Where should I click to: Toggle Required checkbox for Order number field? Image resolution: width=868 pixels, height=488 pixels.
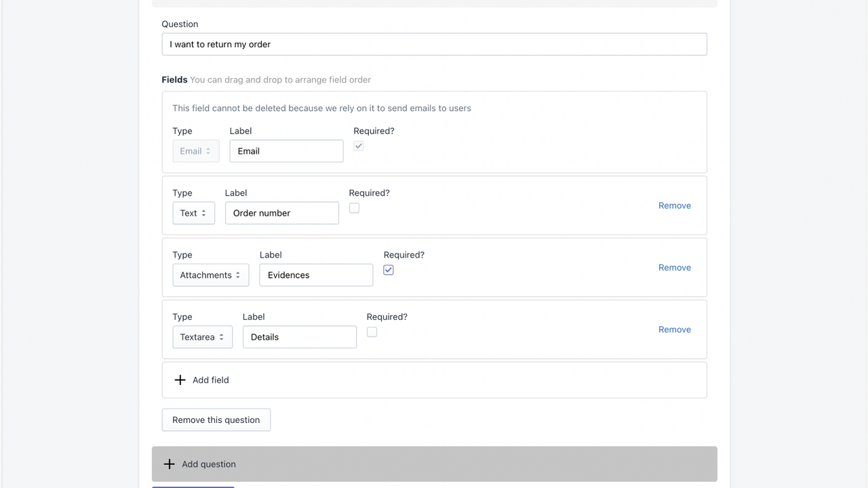[x=354, y=208]
